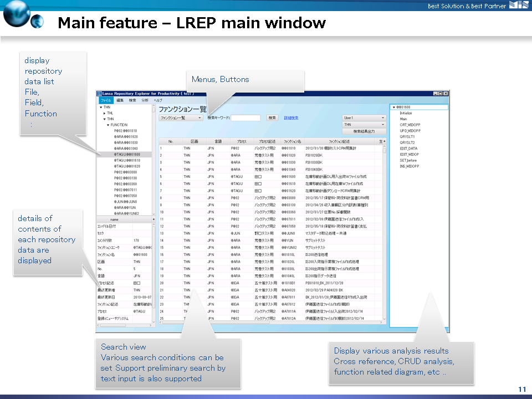Click the 検索結果出力 export button
532x399 pixels.
364,131
